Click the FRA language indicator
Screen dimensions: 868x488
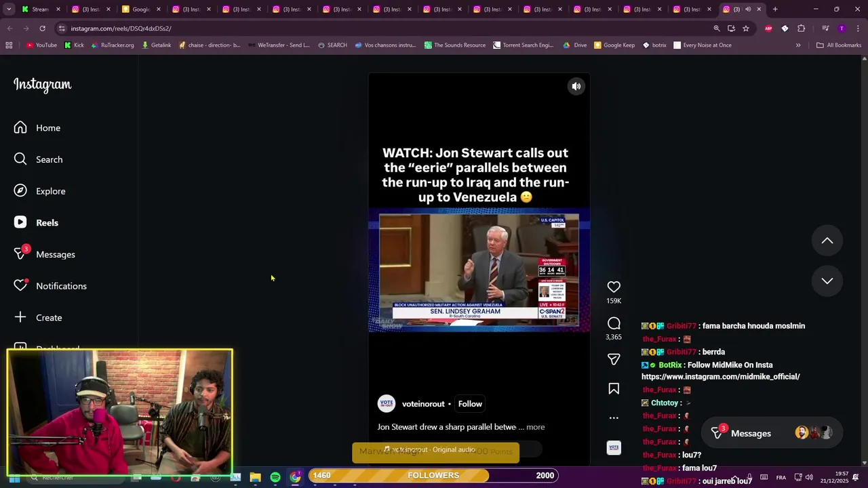[x=781, y=478]
